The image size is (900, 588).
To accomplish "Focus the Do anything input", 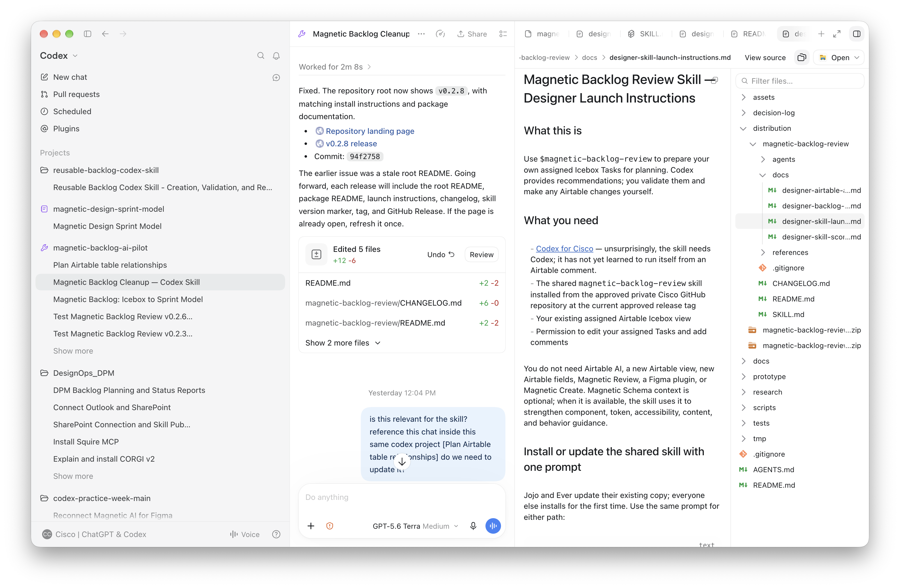I will [x=402, y=498].
